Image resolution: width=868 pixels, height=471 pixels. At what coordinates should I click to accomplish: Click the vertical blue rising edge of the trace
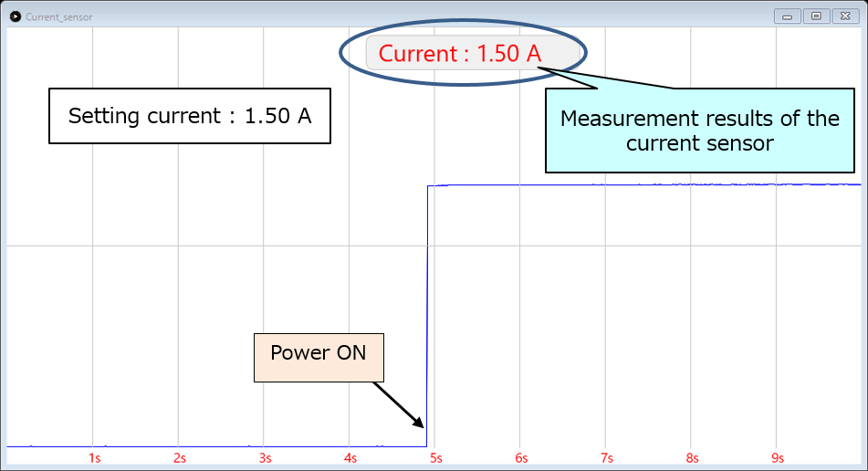pyautogui.click(x=428, y=310)
